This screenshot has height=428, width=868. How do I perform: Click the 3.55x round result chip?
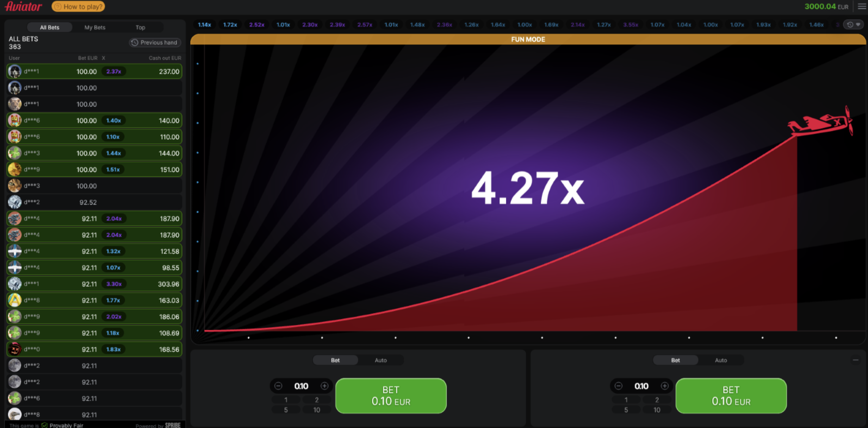coord(630,25)
